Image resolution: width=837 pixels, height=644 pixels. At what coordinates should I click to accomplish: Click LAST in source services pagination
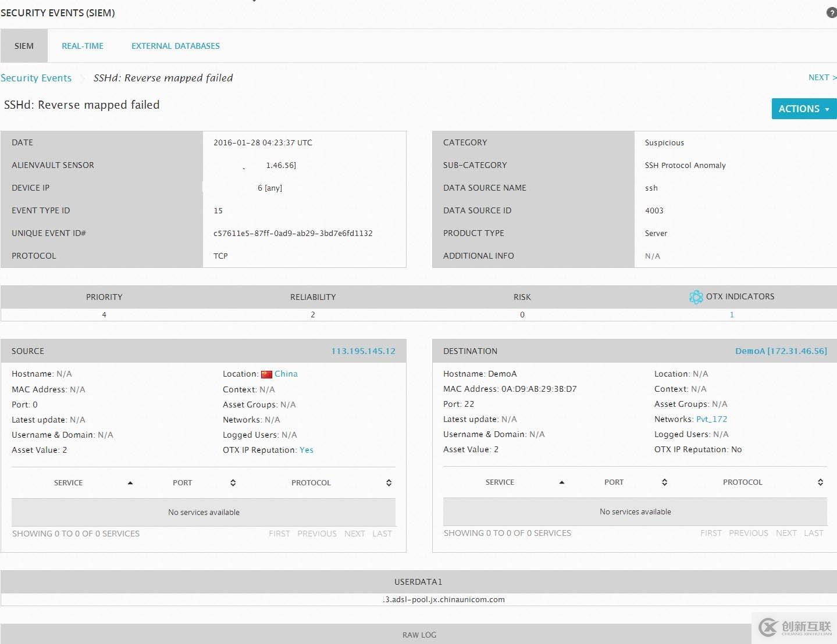[382, 534]
